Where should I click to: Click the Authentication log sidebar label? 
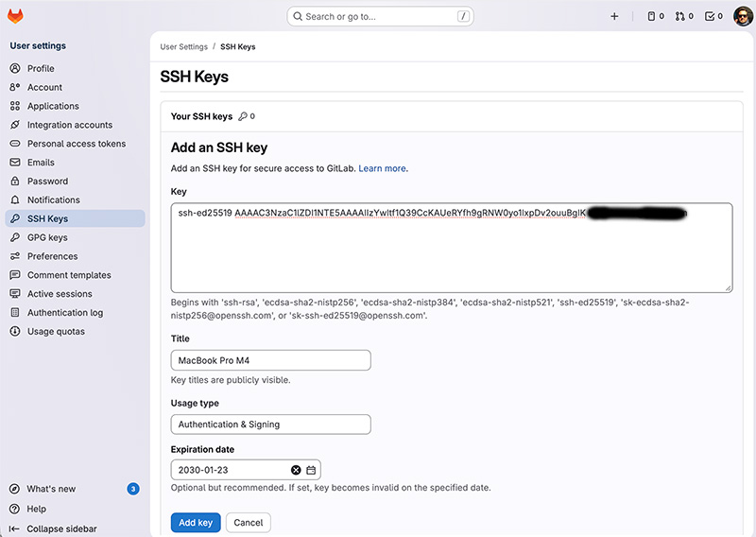pos(65,313)
